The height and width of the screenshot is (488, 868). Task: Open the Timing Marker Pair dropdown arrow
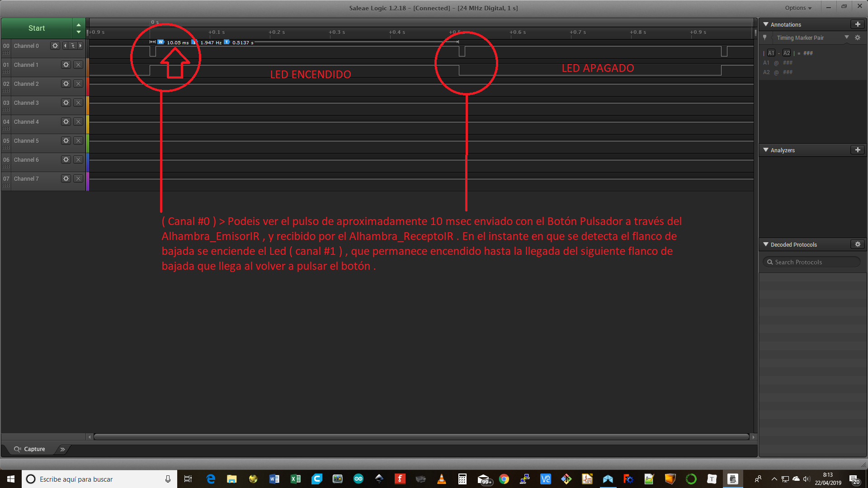click(846, 38)
